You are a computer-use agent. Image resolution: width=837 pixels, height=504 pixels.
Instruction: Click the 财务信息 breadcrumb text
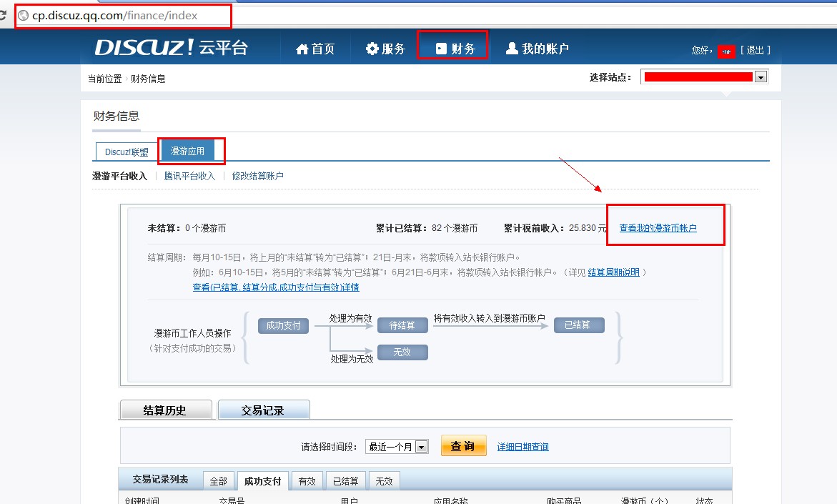click(x=148, y=79)
